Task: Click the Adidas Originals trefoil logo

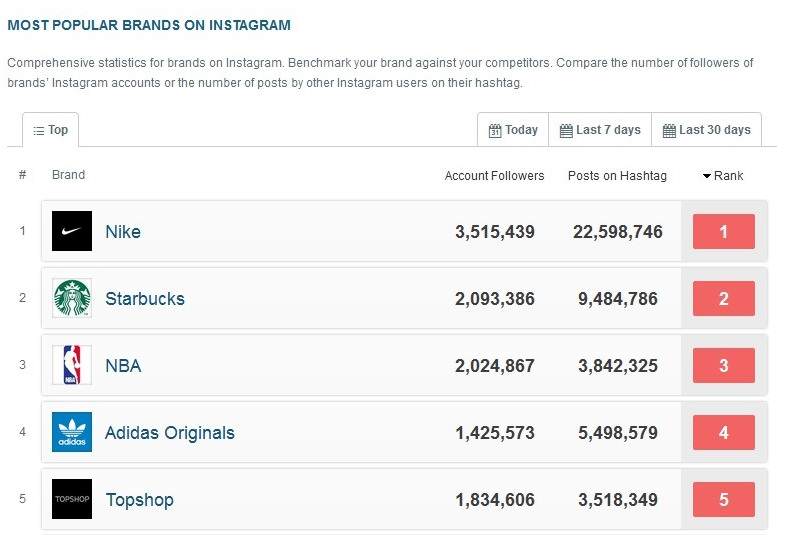Action: pyautogui.click(x=72, y=432)
